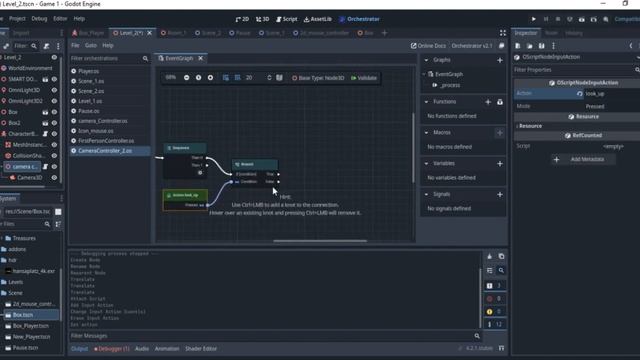
Task: Toggle the graph grid display
Action: (x=238, y=78)
